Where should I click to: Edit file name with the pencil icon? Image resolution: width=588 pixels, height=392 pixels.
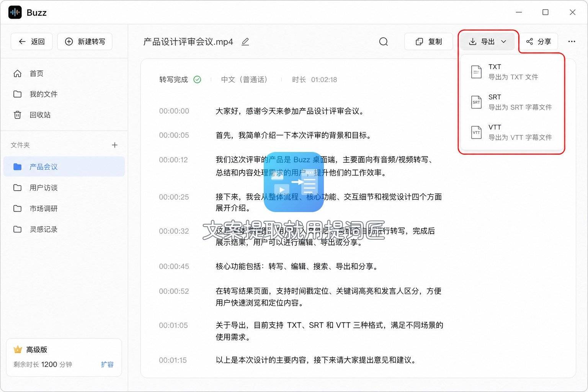tap(245, 42)
